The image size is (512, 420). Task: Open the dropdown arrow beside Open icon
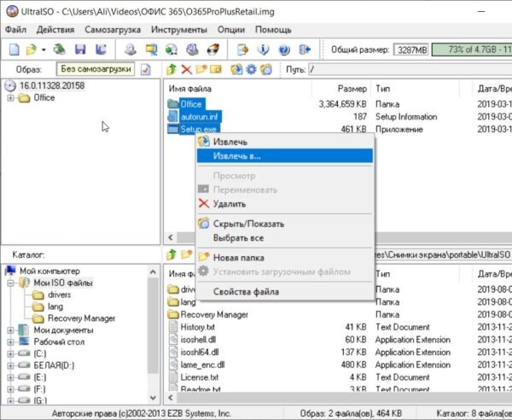coord(44,50)
